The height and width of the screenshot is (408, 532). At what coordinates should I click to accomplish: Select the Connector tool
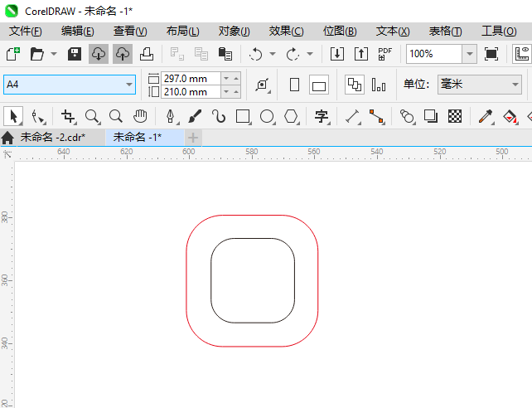tap(376, 116)
